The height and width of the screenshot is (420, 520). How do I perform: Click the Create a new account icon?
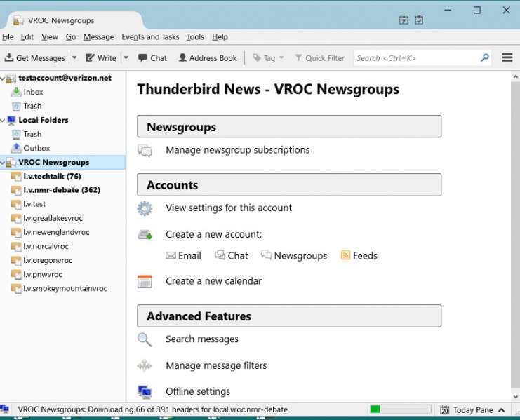click(145, 235)
